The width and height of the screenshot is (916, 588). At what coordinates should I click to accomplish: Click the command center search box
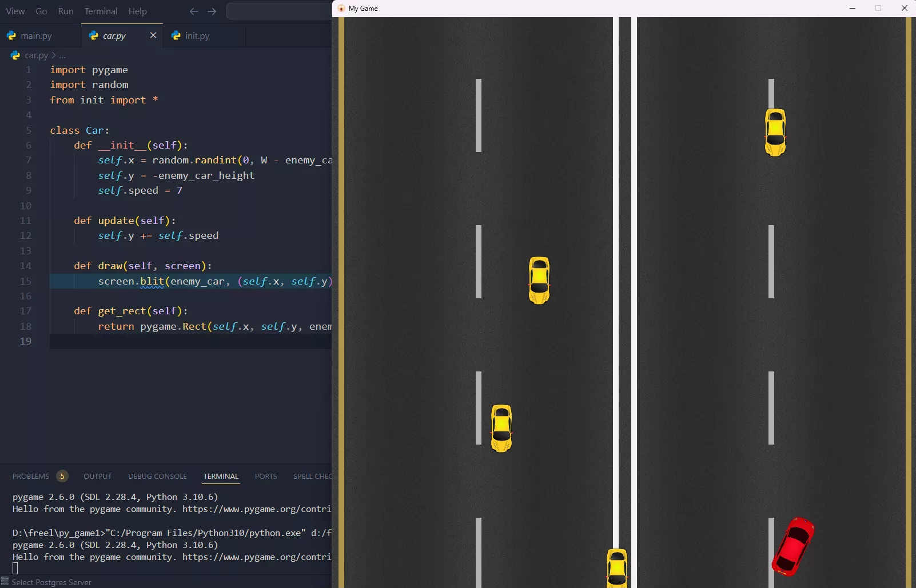(279, 11)
